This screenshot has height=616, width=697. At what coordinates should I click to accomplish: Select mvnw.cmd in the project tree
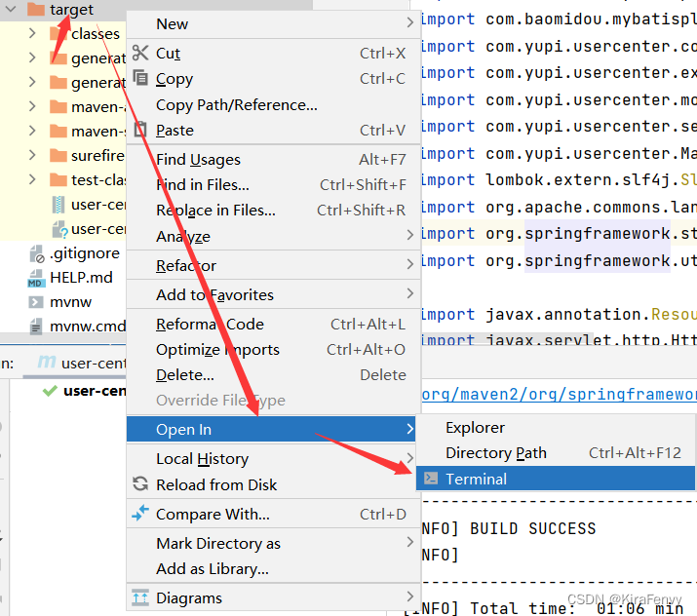pos(87,327)
